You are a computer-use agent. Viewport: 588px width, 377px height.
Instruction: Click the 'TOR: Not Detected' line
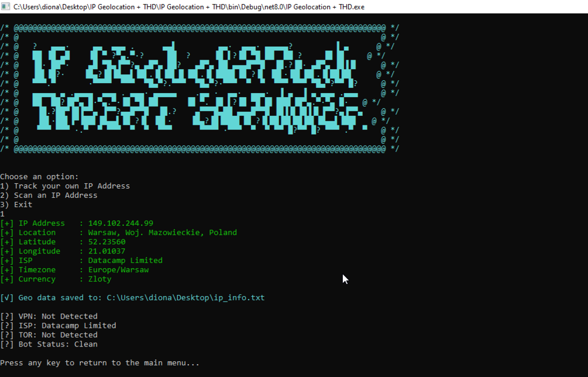49,335
